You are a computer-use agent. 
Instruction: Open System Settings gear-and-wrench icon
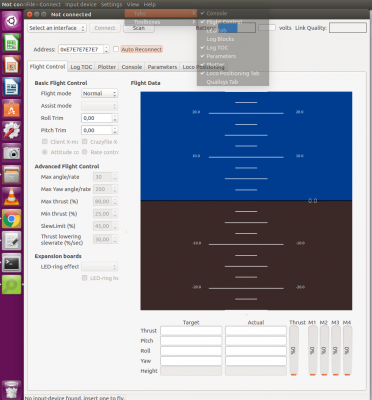coord(12,131)
